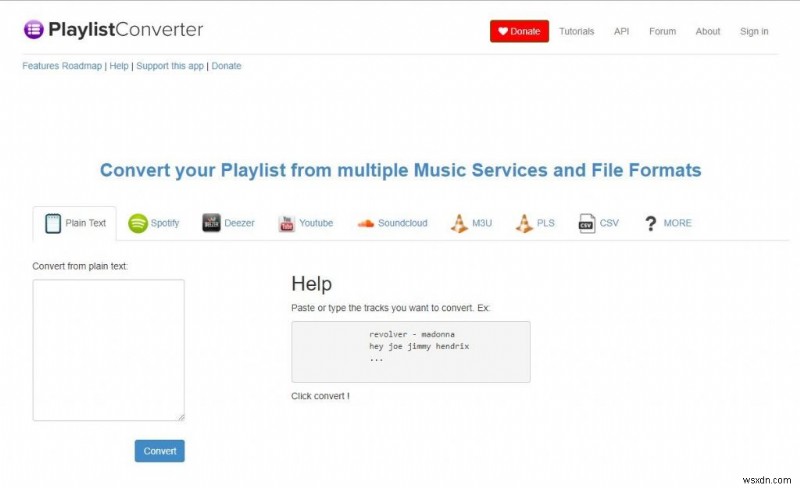
Task: Show MORE conversion formats label
Action: pyautogui.click(x=678, y=223)
